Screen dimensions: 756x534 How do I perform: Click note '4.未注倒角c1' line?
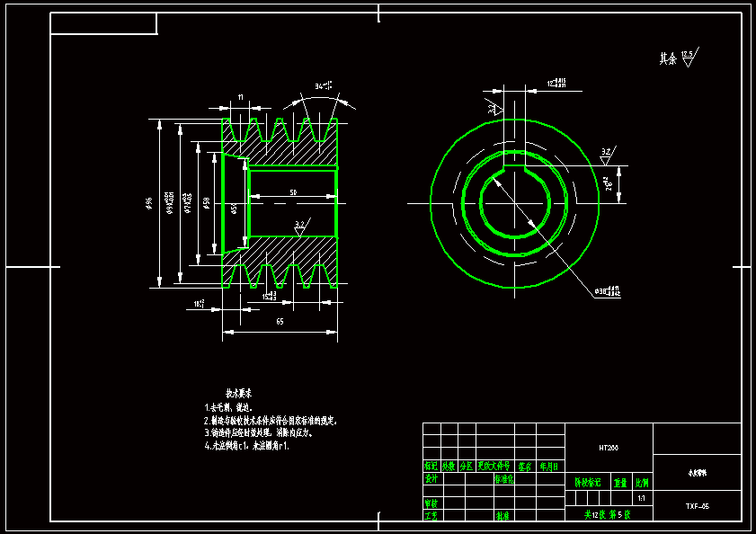click(246, 446)
